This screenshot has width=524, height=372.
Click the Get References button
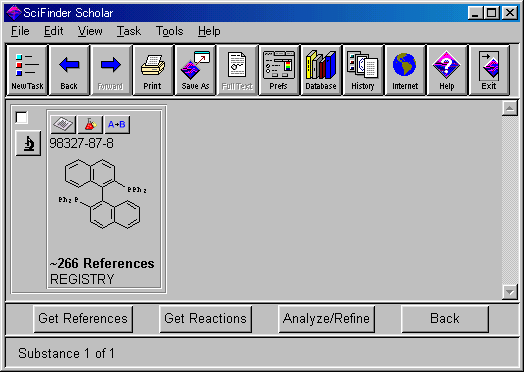click(x=83, y=319)
